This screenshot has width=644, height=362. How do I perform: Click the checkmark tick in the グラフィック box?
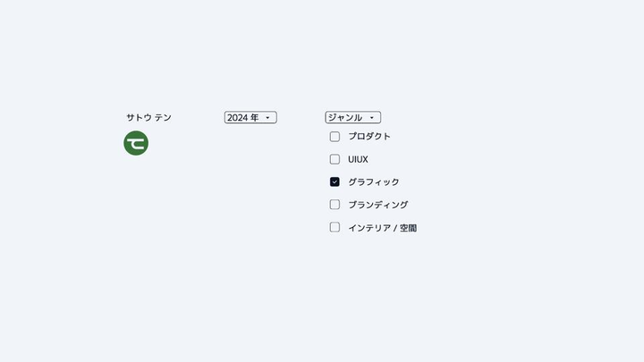(335, 181)
